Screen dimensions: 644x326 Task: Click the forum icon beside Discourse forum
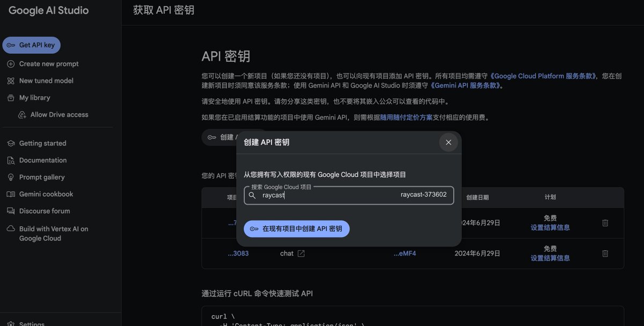[11, 211]
